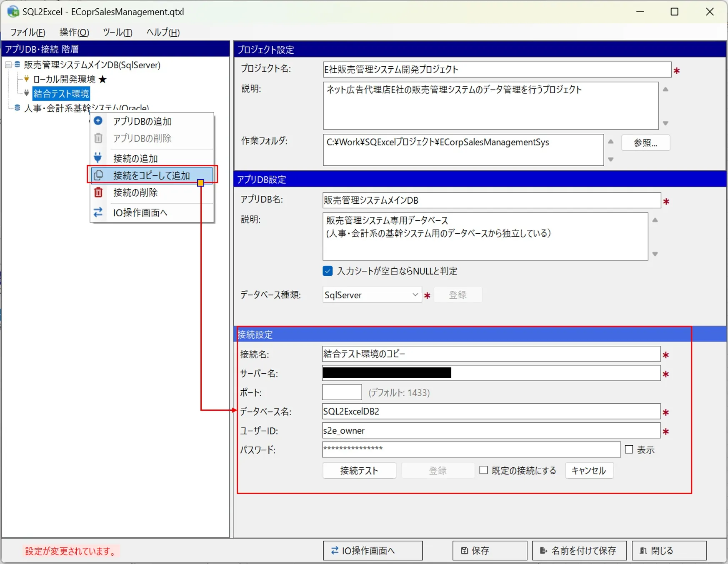Open the データベース種類 SqlServer dropdown

[372, 295]
